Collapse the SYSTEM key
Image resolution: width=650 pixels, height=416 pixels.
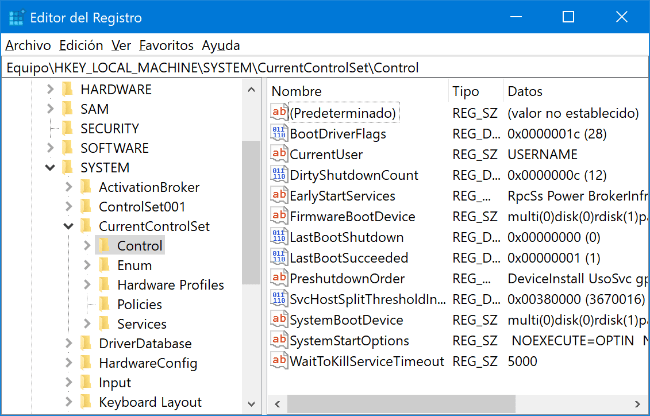pos(50,167)
